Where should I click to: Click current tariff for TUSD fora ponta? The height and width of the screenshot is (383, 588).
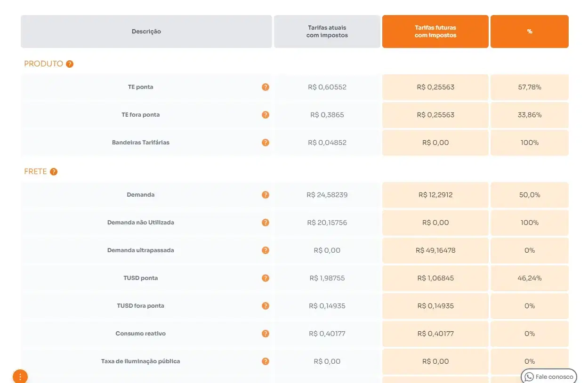327,306
